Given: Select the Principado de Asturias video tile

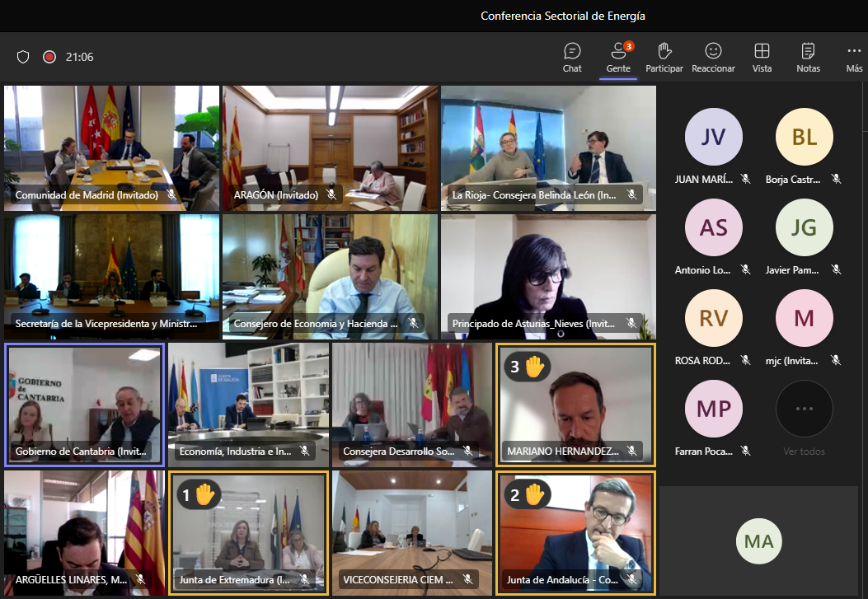Looking at the screenshot, I should tap(548, 276).
